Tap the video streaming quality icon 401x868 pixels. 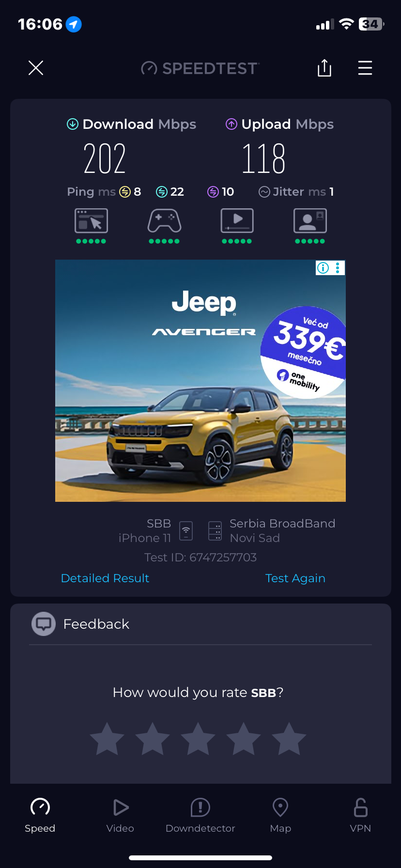click(237, 221)
